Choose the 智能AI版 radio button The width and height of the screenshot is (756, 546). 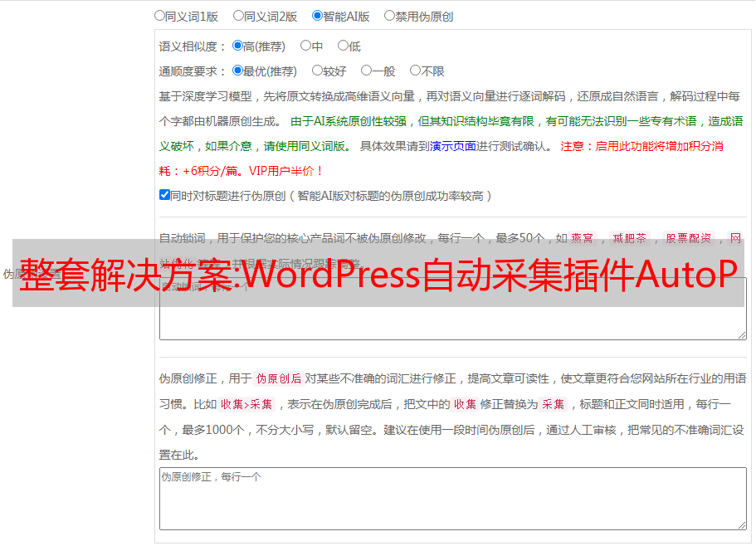pos(317,15)
